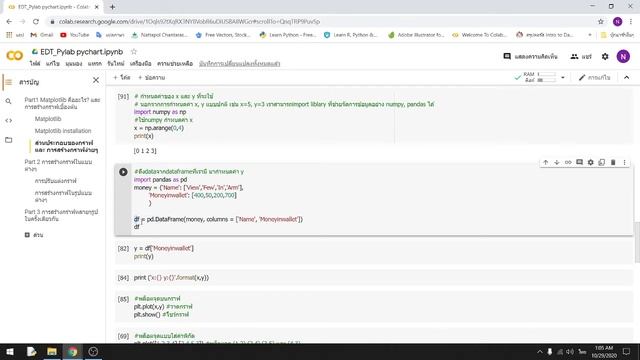Run the pandas DataFrame code cell
This screenshot has height=360, width=640.
click(x=123, y=172)
